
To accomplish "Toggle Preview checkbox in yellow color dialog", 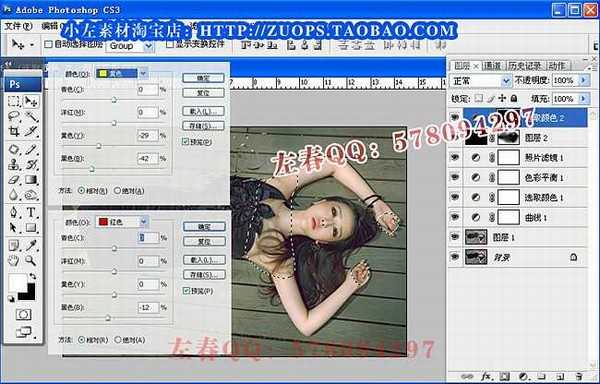I will [186, 142].
